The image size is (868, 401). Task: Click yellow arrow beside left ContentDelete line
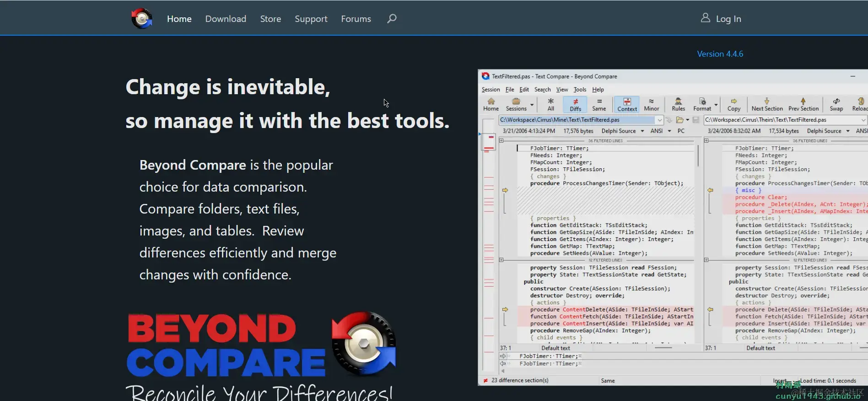coord(505,310)
